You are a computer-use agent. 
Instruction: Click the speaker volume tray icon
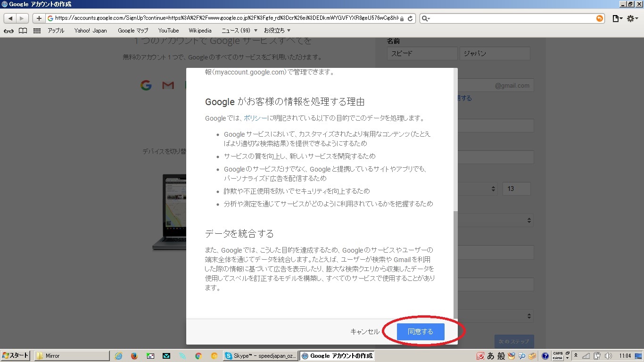(x=608, y=356)
